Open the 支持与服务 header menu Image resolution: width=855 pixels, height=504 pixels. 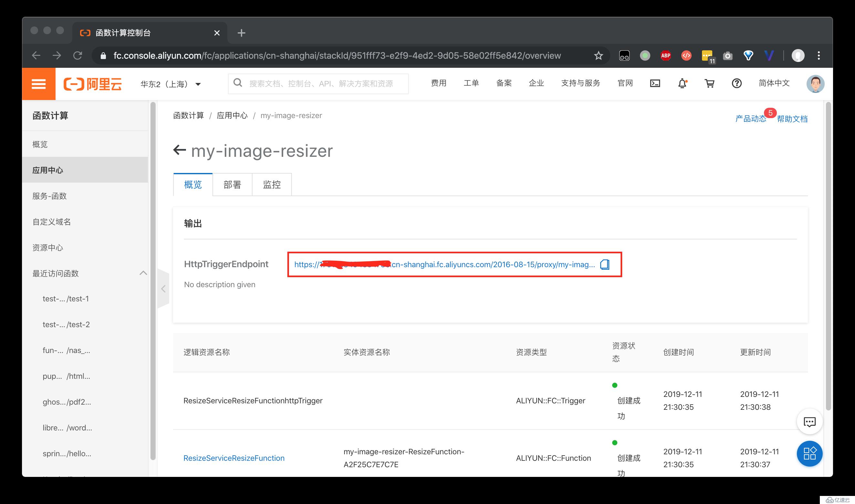[581, 83]
